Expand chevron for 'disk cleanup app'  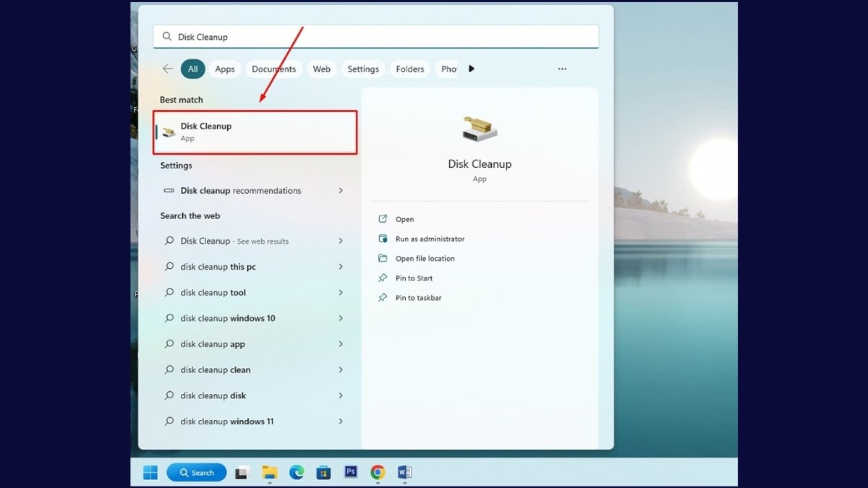[341, 344]
